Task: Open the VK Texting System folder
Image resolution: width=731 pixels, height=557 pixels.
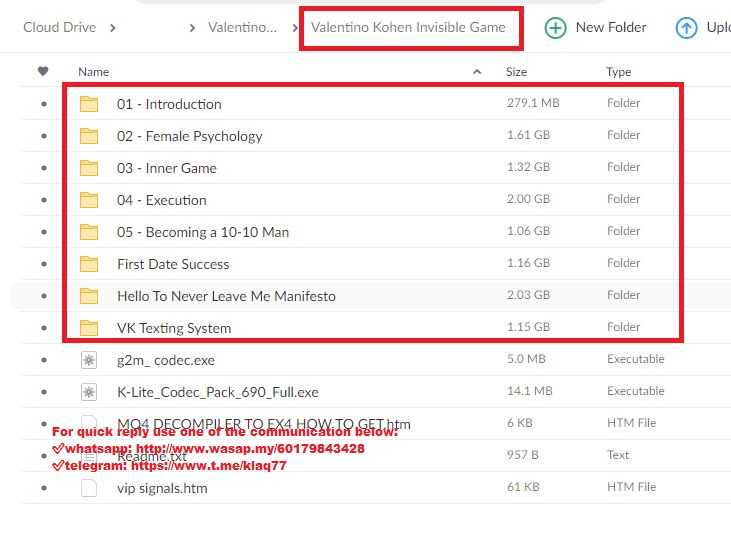Action: click(x=174, y=328)
